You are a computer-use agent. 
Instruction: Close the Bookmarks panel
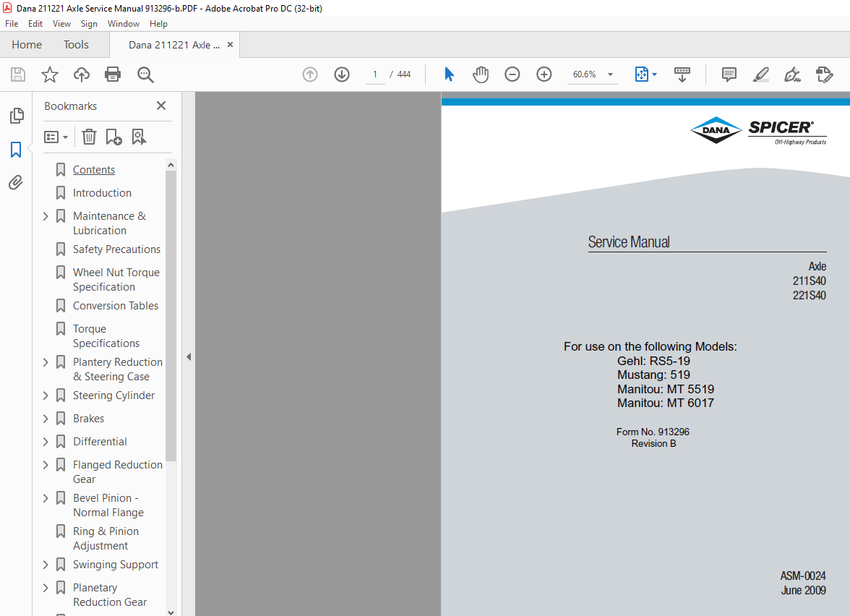[161, 106]
